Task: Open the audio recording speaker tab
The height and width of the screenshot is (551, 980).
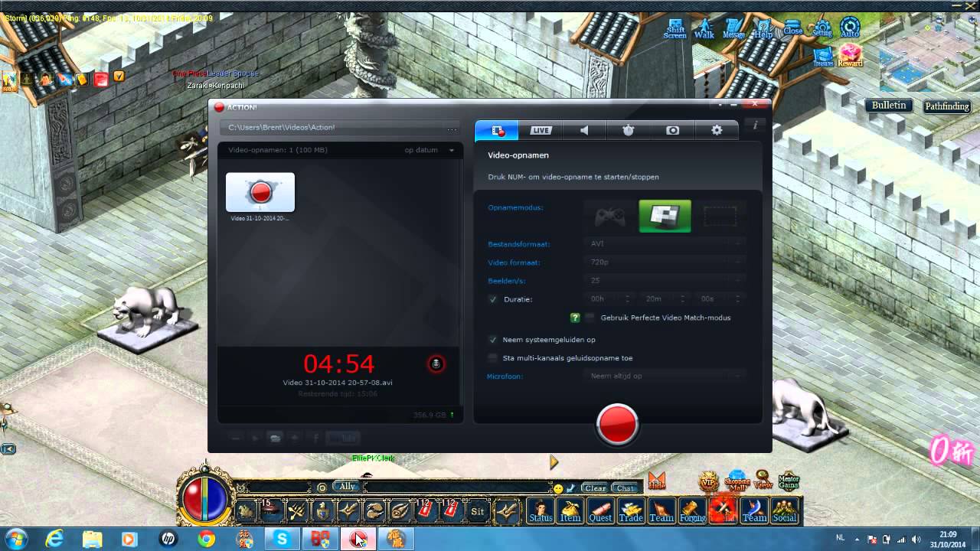Action: tap(584, 130)
